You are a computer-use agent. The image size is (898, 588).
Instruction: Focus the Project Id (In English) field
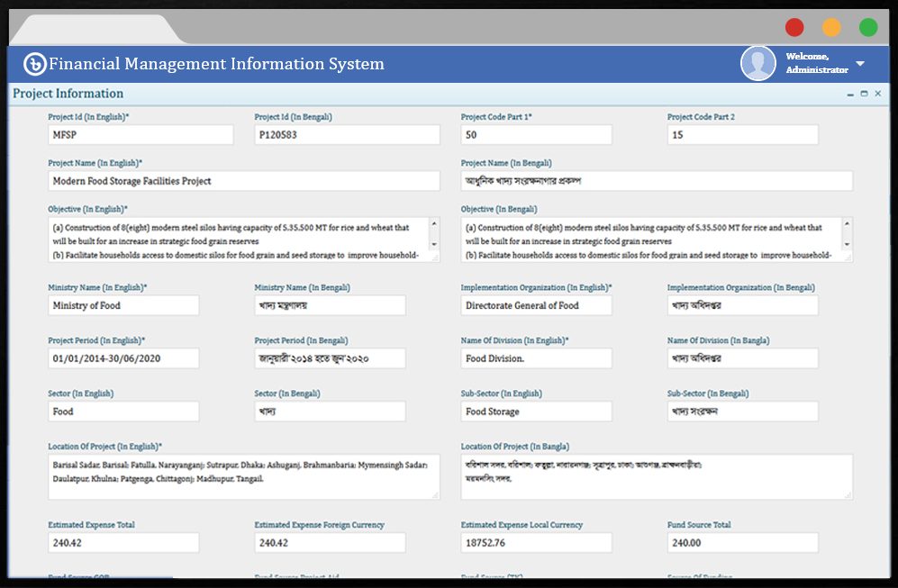[x=141, y=134]
